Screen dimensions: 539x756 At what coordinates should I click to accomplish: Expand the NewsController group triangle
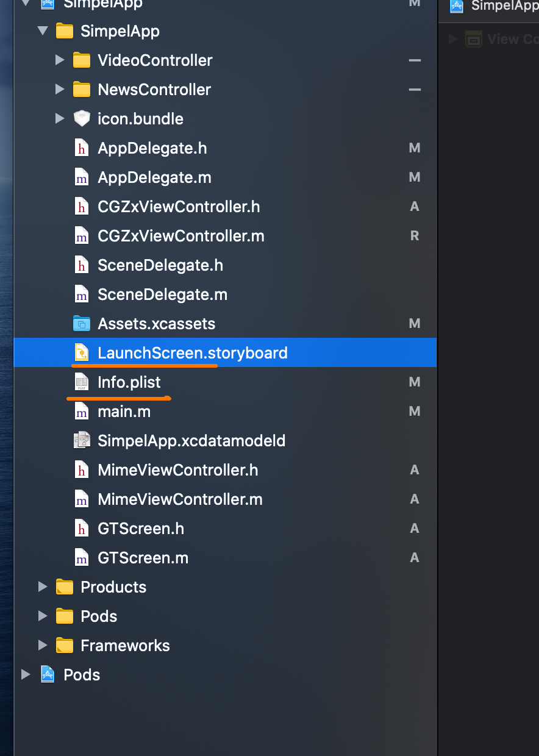click(60, 90)
